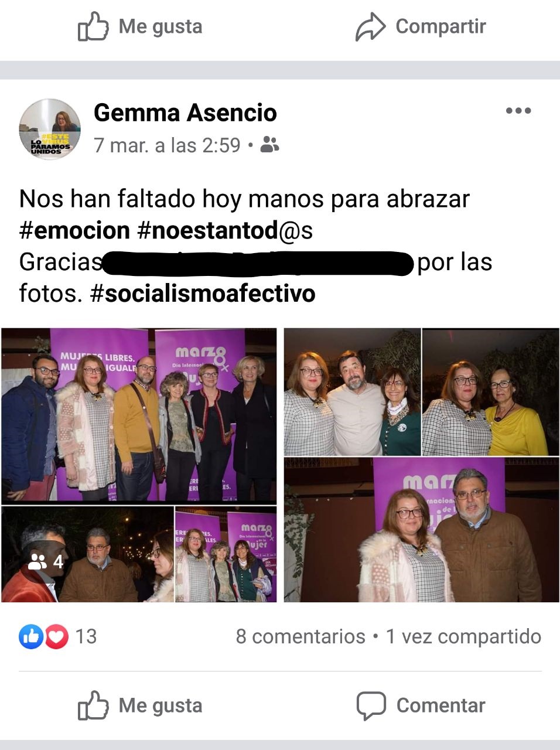View the blue like reaction icon

click(x=31, y=636)
